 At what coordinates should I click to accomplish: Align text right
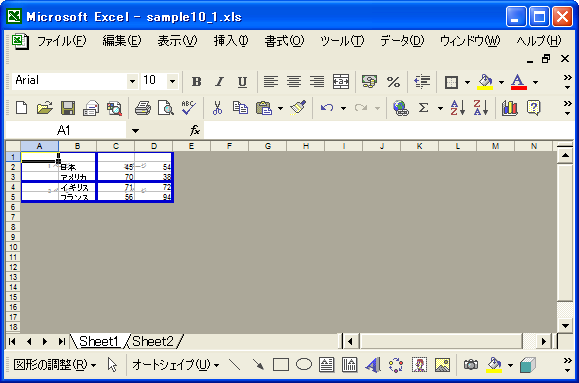tap(317, 82)
